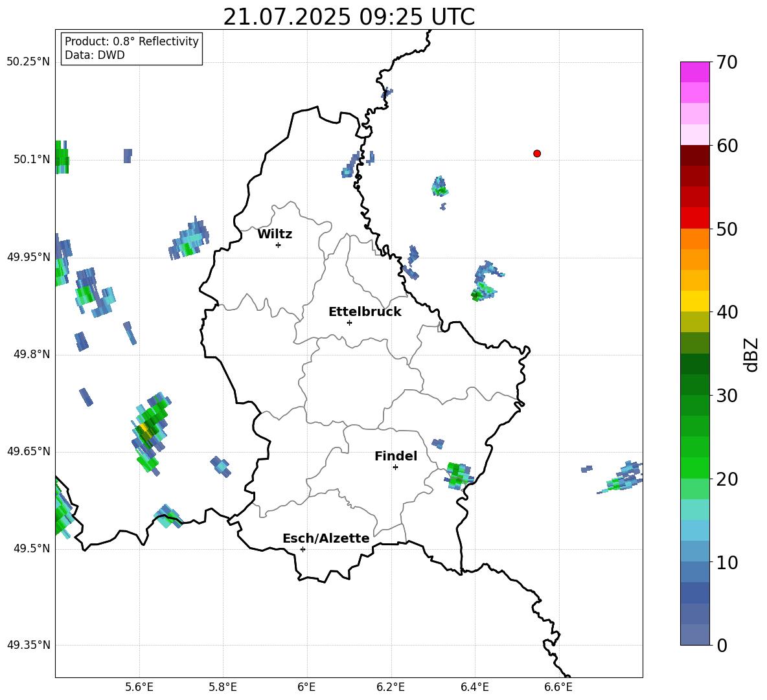
Task: Click the 30 tick on the colorbar
Action: [x=726, y=396]
